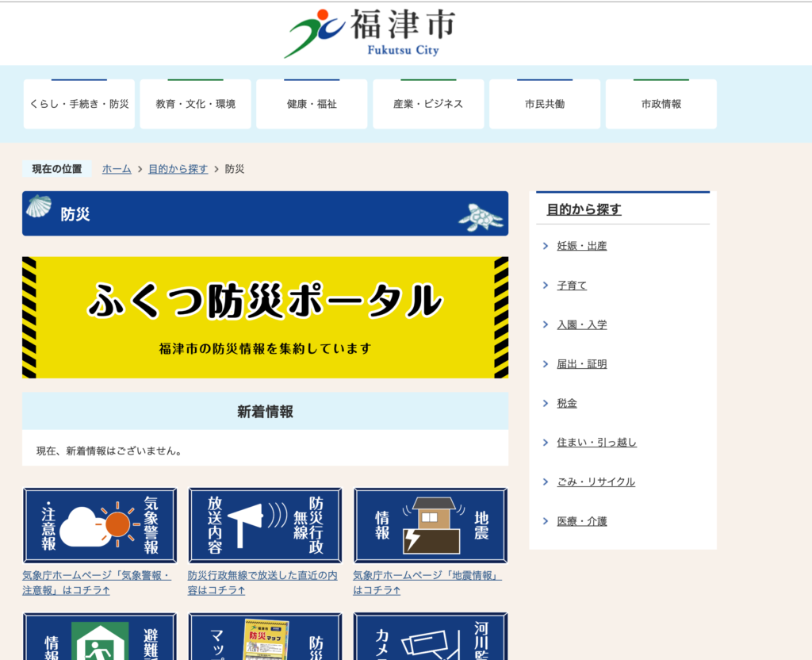Click the evacuation exit sign icon tile
The image size is (812, 660).
pyautogui.click(x=100, y=637)
